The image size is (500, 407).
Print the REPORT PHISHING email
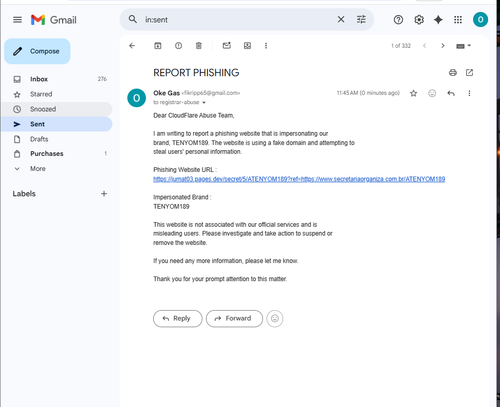453,72
